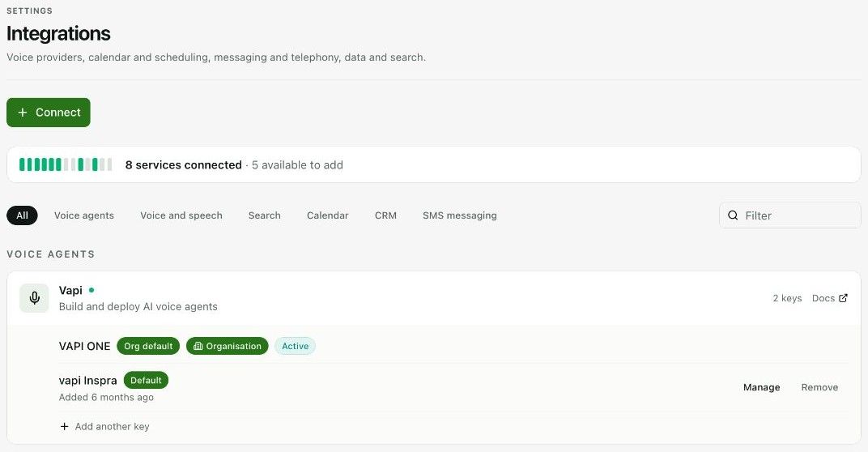Screen dimensions: 868x452
Task: Click 'Build and deploy AI voice agents' description
Action: (x=138, y=306)
